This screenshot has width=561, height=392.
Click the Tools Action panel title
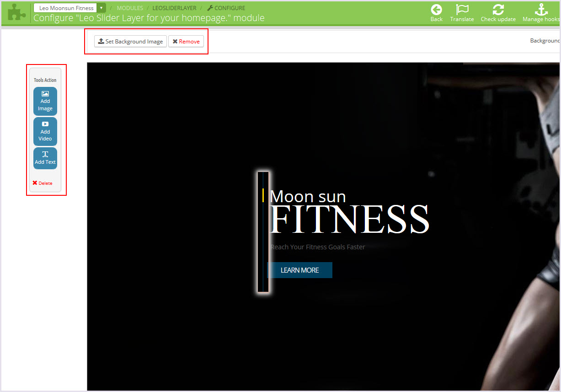45,80
